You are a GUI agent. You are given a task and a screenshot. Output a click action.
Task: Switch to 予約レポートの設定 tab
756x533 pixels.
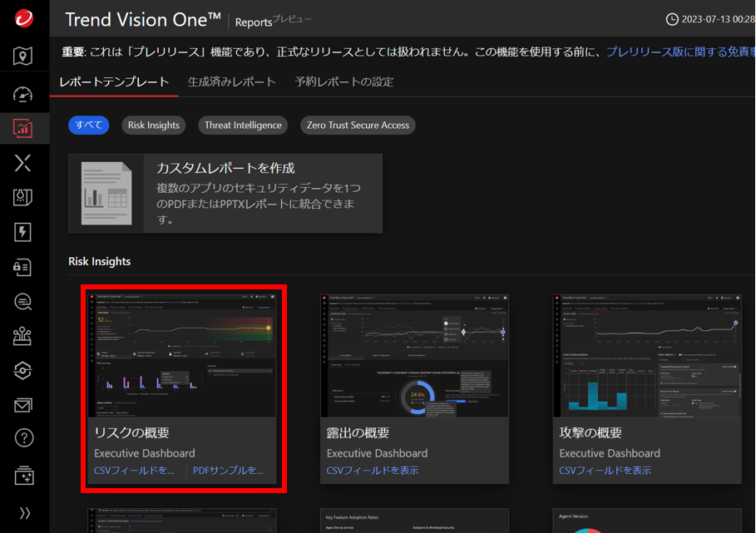(344, 82)
